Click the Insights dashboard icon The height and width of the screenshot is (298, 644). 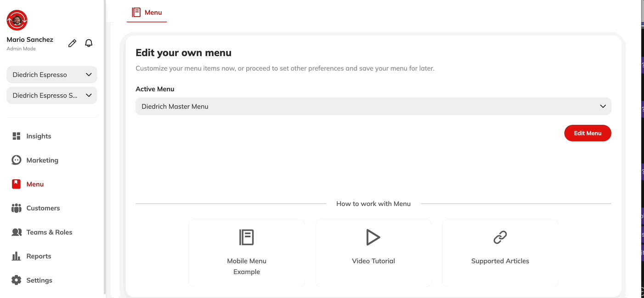pyautogui.click(x=17, y=136)
